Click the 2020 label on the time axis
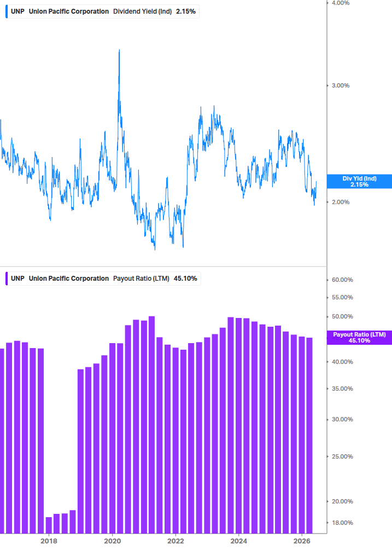 point(113,541)
